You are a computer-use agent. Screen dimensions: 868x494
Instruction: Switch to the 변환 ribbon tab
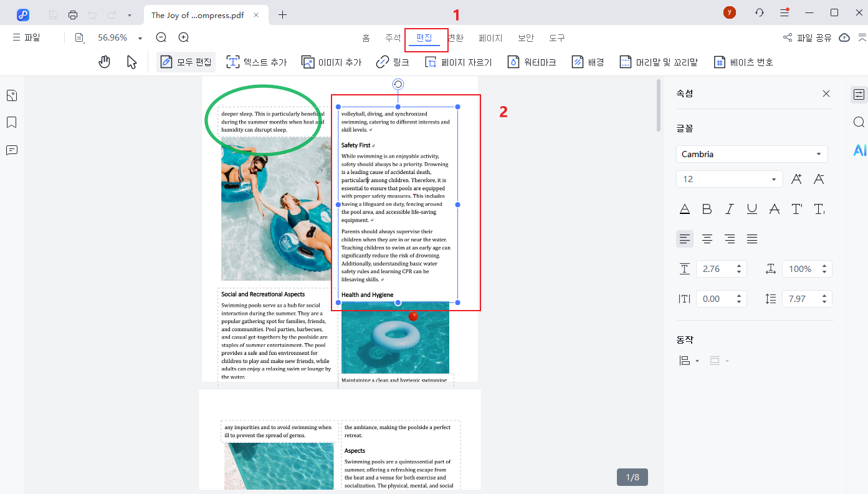455,37
